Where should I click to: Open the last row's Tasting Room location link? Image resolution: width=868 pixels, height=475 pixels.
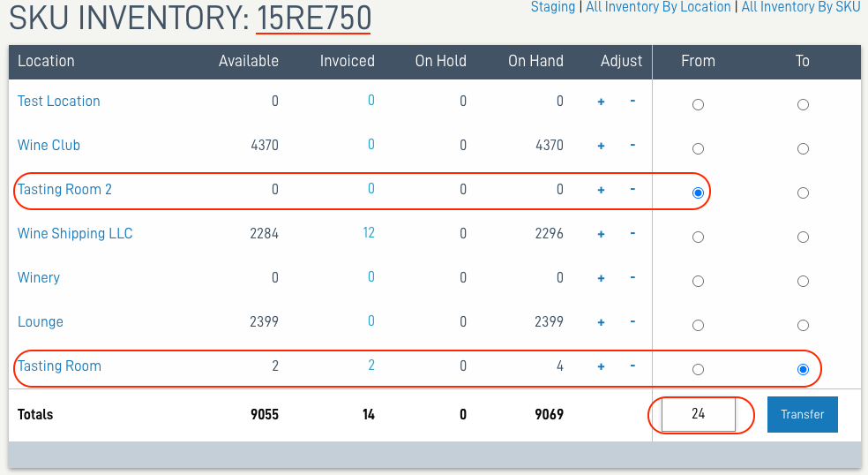(x=59, y=366)
